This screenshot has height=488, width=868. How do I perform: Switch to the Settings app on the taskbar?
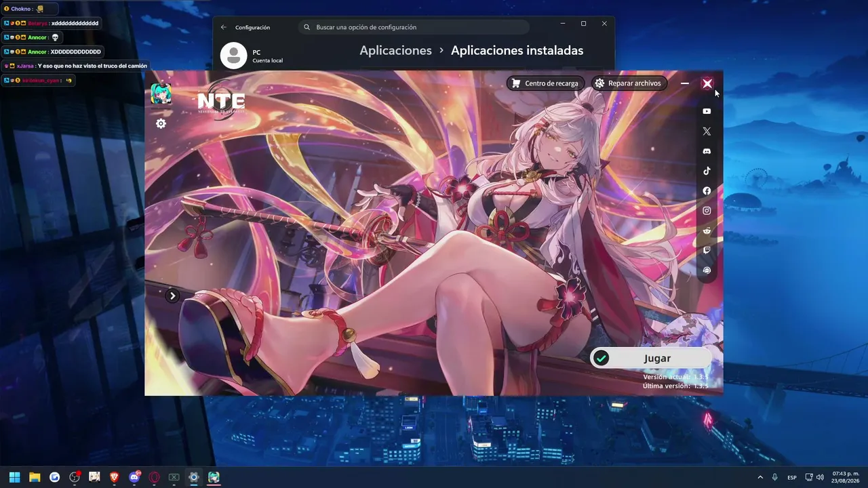(194, 477)
